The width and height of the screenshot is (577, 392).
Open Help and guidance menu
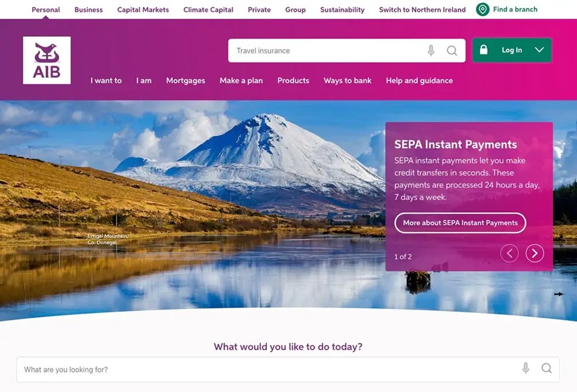tap(419, 81)
